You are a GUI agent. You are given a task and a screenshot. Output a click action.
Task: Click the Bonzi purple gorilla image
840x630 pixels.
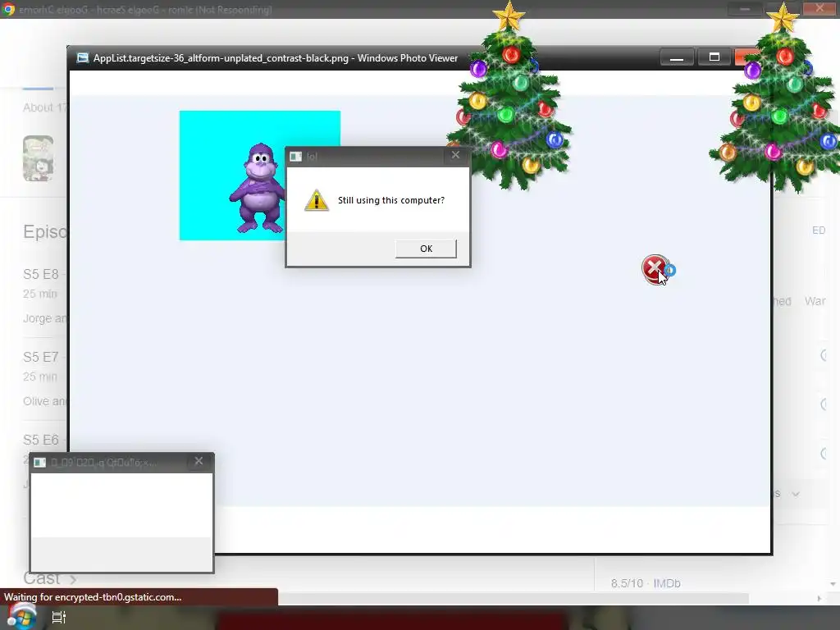click(x=258, y=188)
